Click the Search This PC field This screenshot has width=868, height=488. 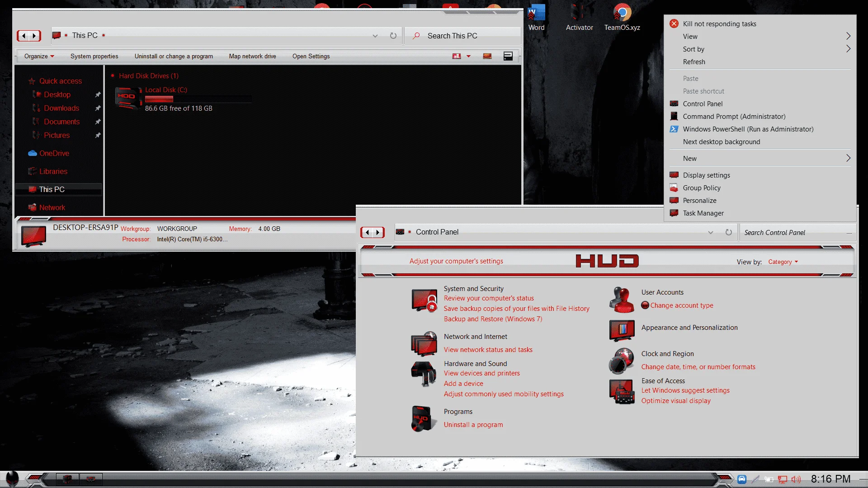[x=462, y=36]
